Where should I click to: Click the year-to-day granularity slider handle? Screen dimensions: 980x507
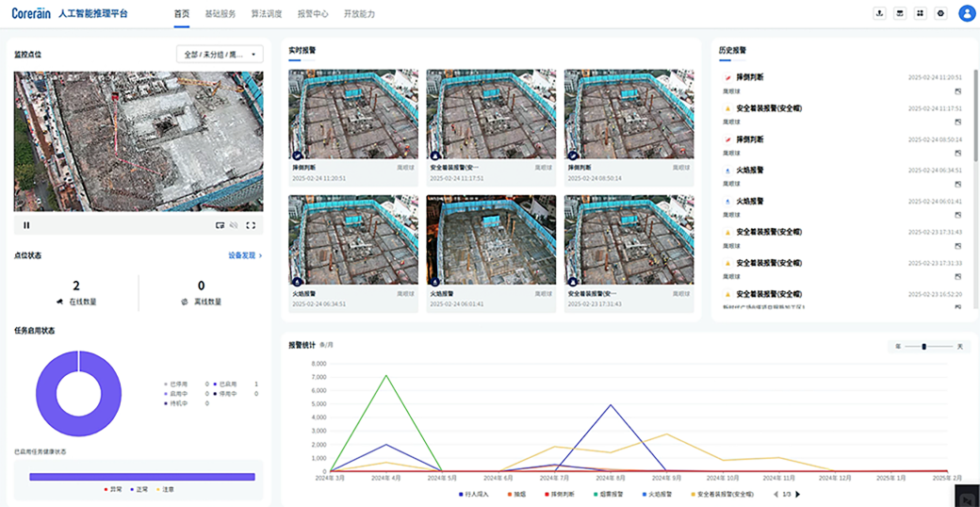(x=923, y=347)
